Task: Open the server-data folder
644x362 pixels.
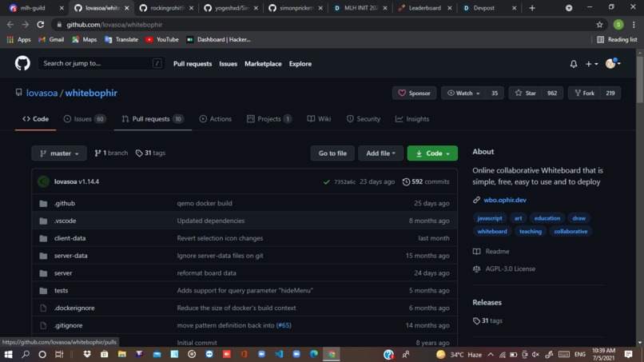Action: click(x=70, y=256)
